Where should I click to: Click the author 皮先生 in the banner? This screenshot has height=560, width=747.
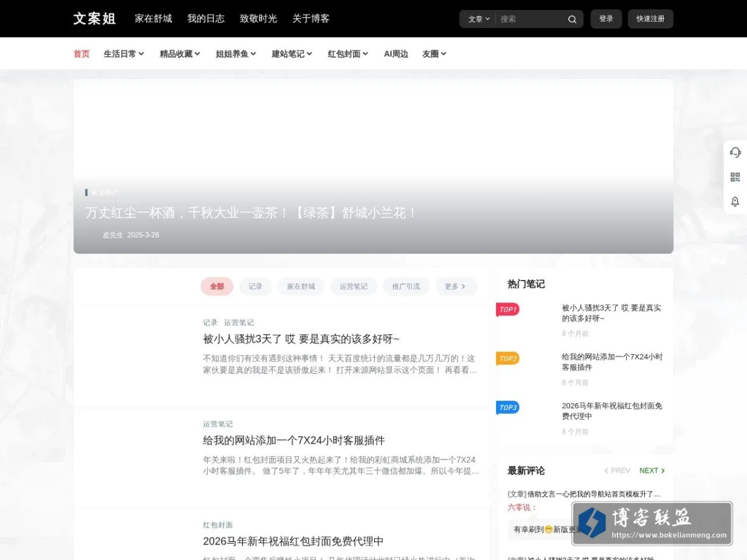[x=113, y=235]
